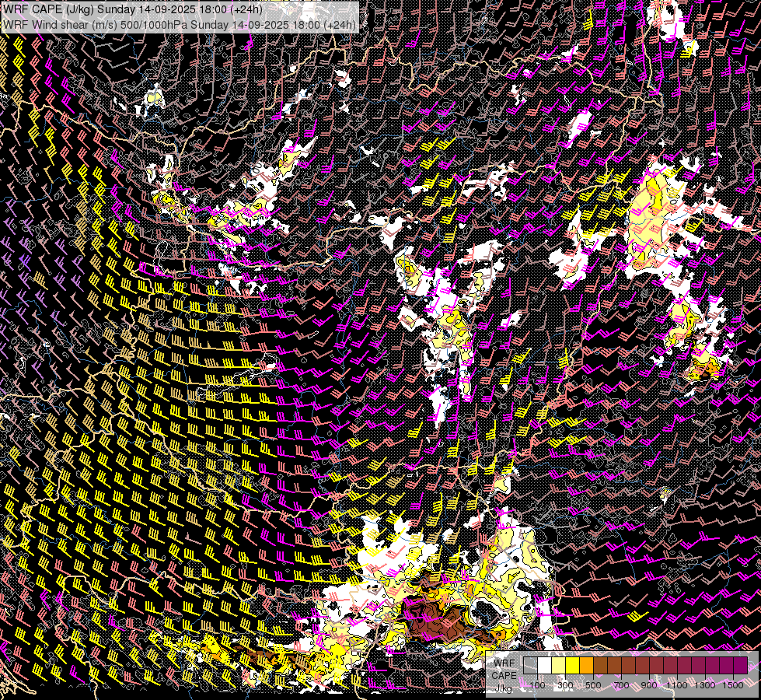761x700 pixels.
Task: Click the WRF Wind shear 500/1000hPa title line
Action: click(x=180, y=25)
